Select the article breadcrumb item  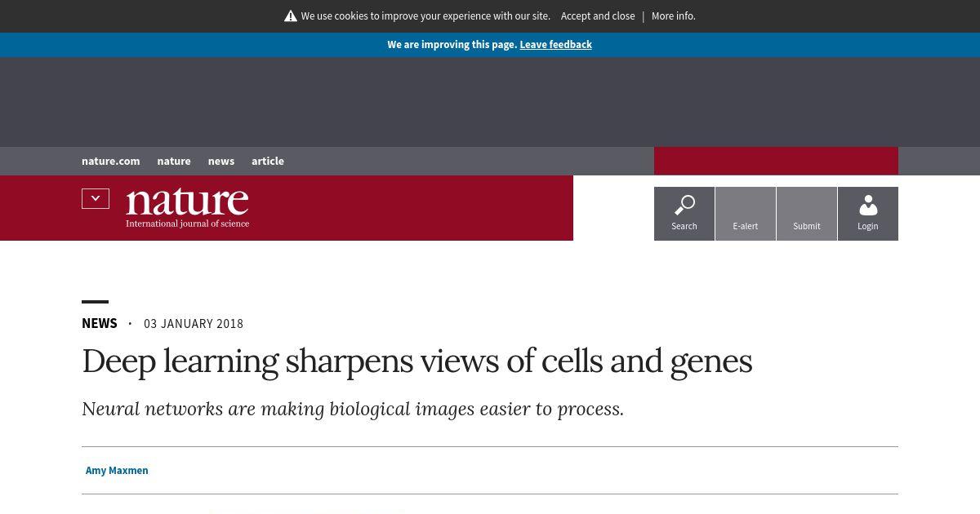click(268, 161)
